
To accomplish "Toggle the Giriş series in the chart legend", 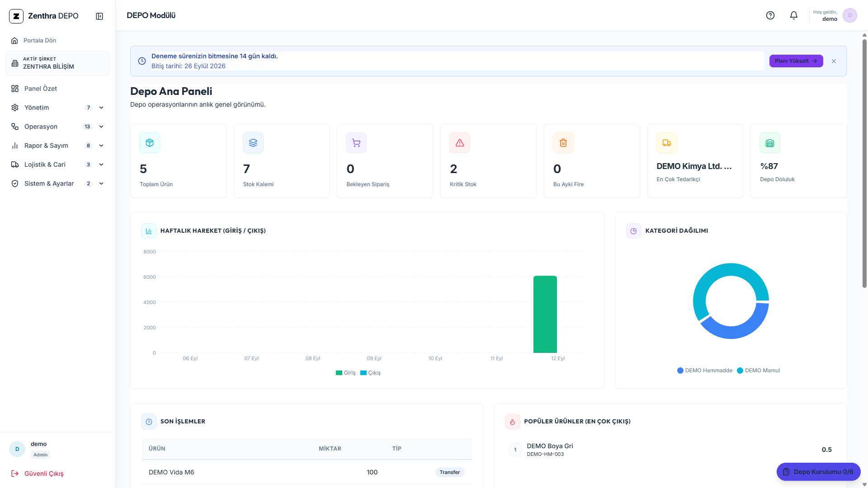I will (x=345, y=373).
